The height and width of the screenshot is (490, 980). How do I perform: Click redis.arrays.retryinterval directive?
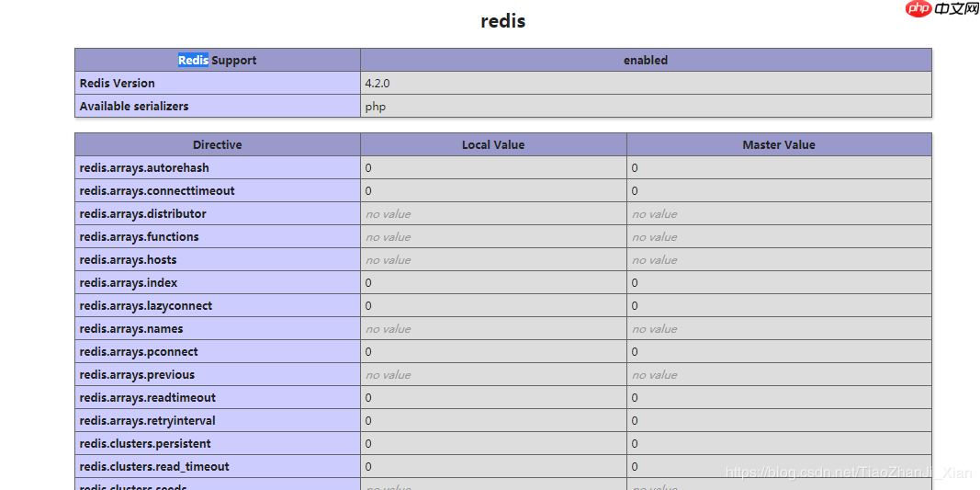pyautogui.click(x=148, y=420)
